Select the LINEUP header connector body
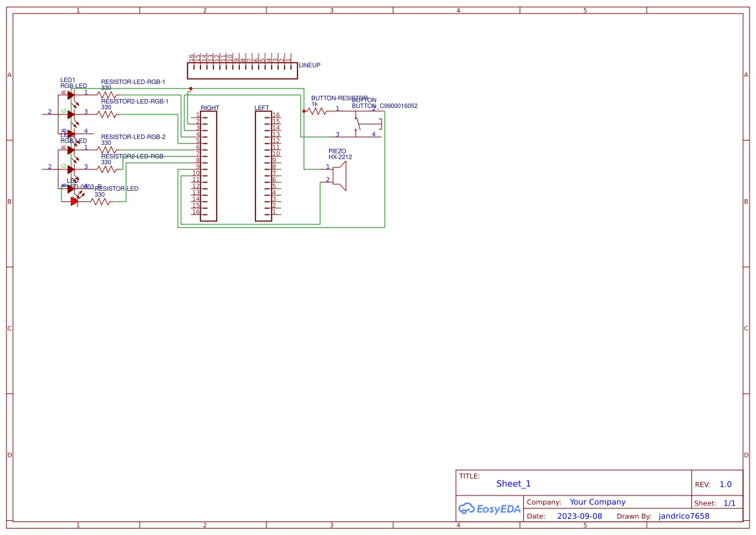This screenshot has height=535, width=756. coord(242,71)
